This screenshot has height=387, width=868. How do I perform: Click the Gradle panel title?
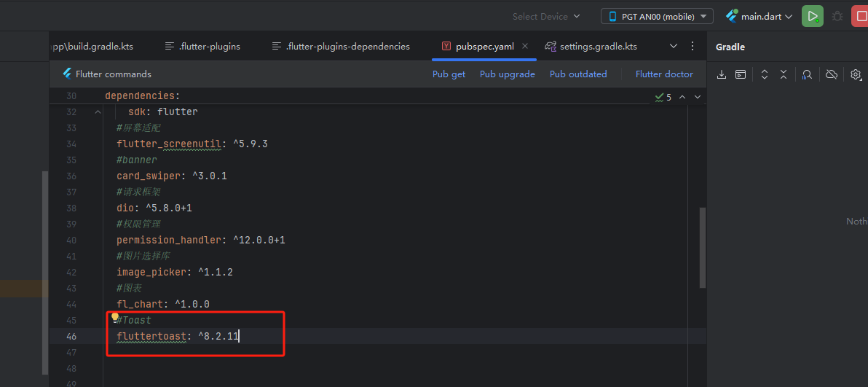pos(730,47)
